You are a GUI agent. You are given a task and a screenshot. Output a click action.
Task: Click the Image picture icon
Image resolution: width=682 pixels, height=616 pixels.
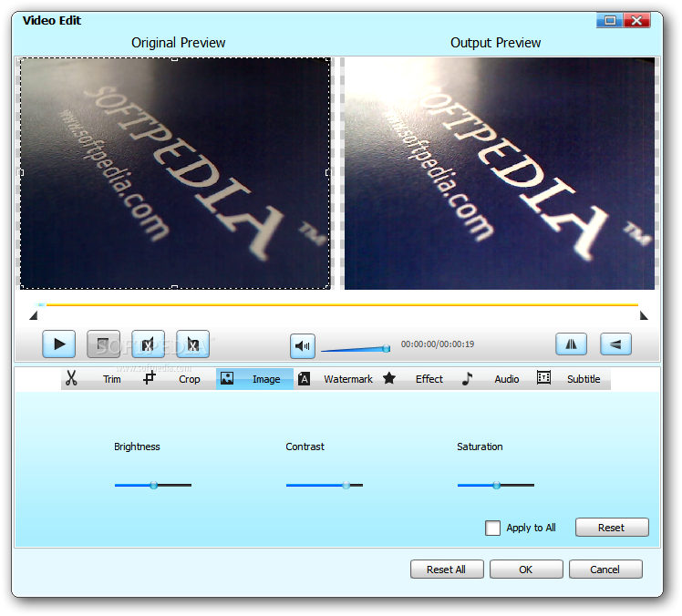(x=227, y=378)
